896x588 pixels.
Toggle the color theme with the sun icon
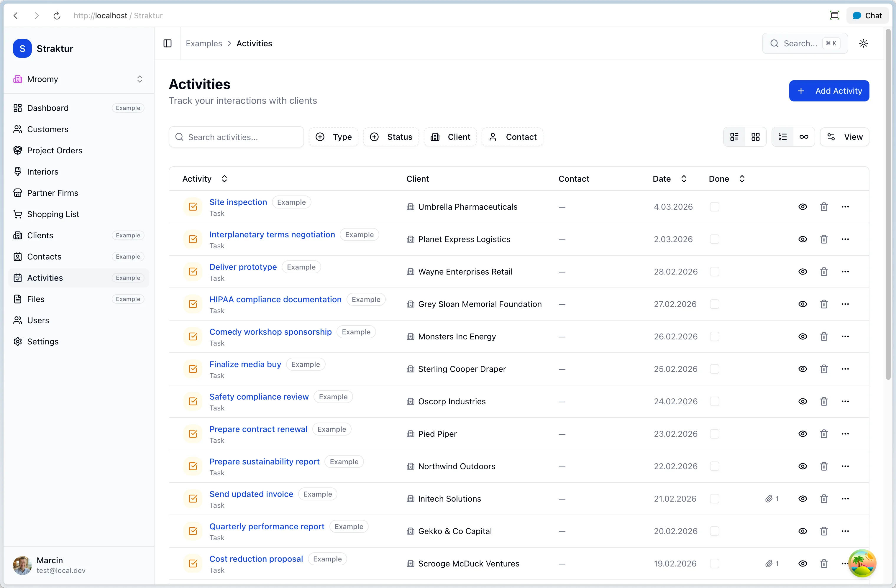[x=864, y=43]
